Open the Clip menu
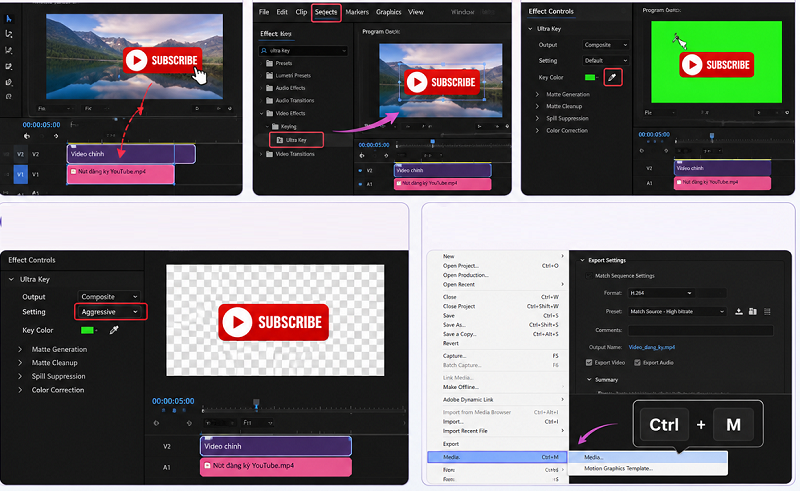This screenshot has height=491, width=800. (302, 12)
